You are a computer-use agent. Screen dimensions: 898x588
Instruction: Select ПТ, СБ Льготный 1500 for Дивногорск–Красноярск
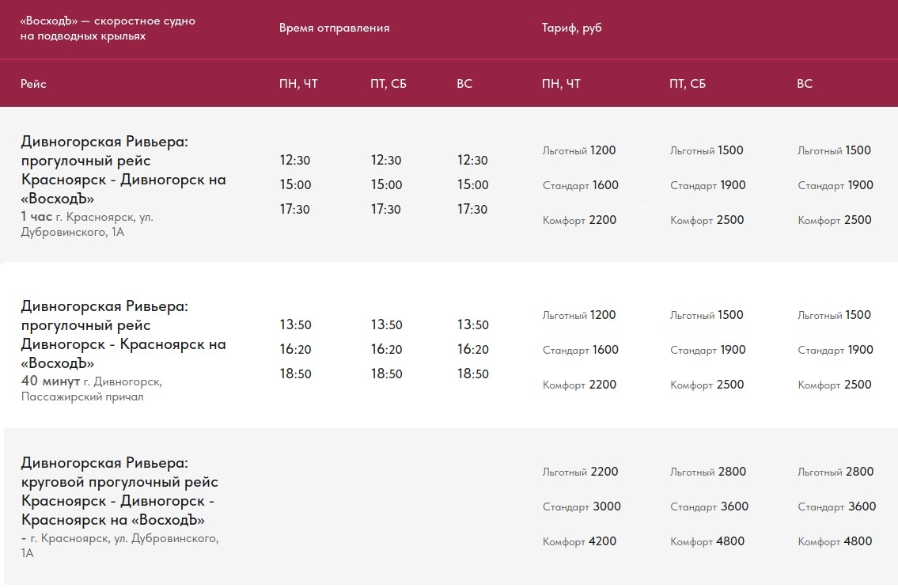(707, 315)
